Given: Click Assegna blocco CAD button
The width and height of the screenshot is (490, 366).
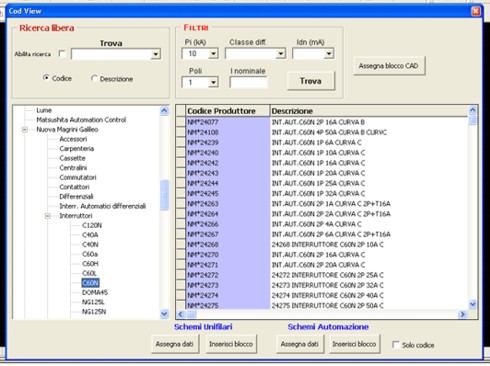Looking at the screenshot, I should [x=389, y=66].
